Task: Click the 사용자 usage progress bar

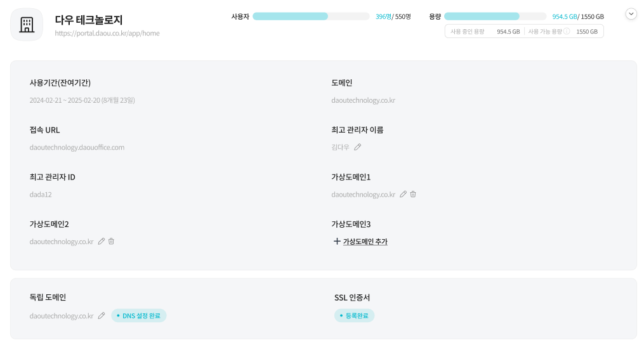Action: [311, 16]
